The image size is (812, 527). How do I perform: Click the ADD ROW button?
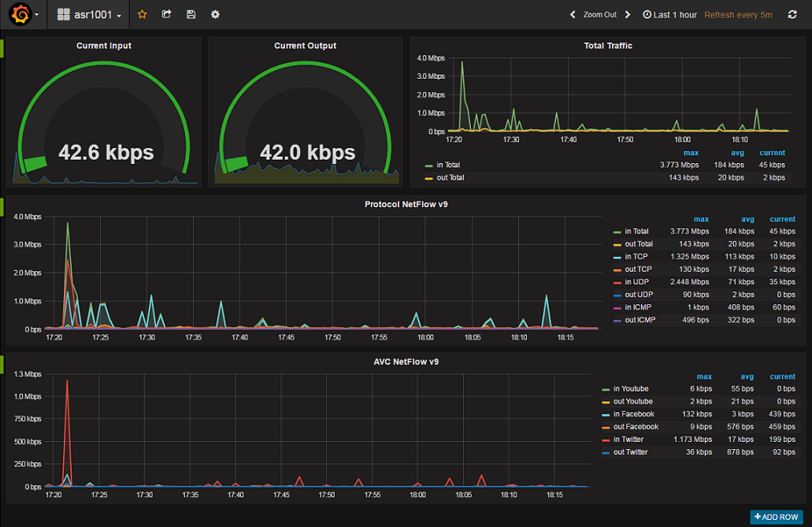(x=777, y=517)
